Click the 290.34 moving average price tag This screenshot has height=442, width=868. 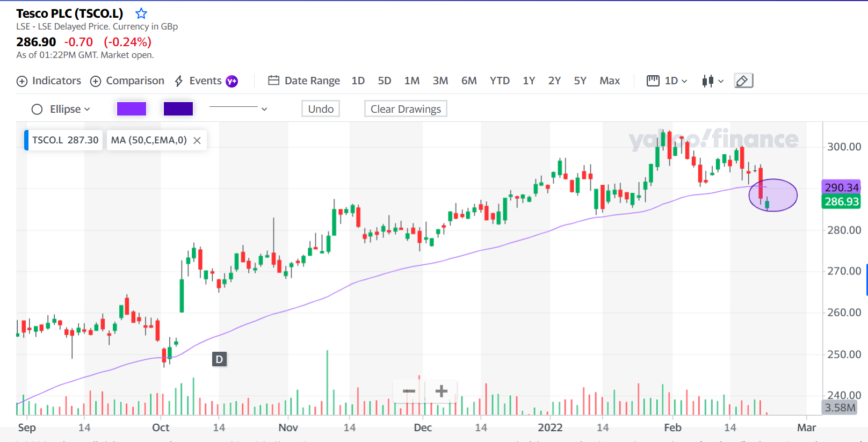pyautogui.click(x=842, y=187)
